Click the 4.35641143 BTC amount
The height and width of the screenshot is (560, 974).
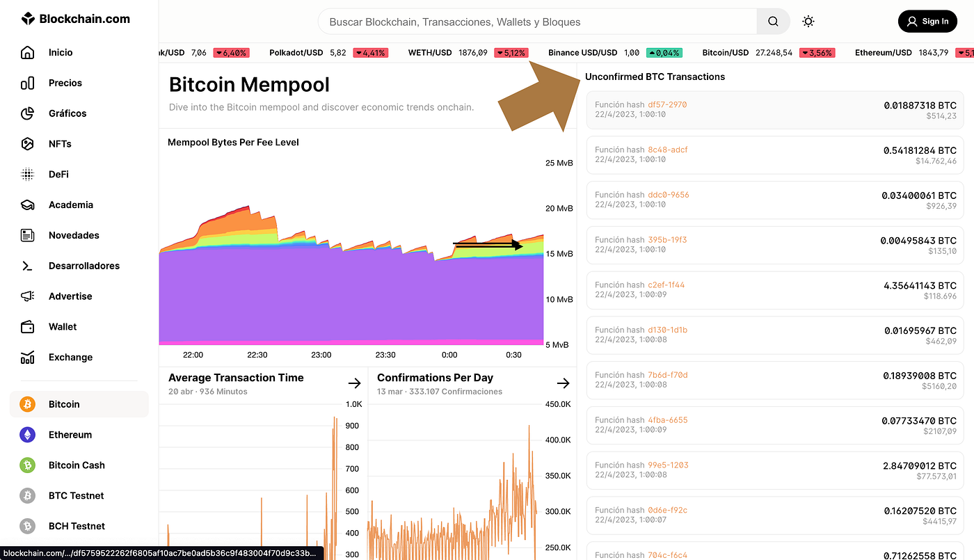(920, 286)
